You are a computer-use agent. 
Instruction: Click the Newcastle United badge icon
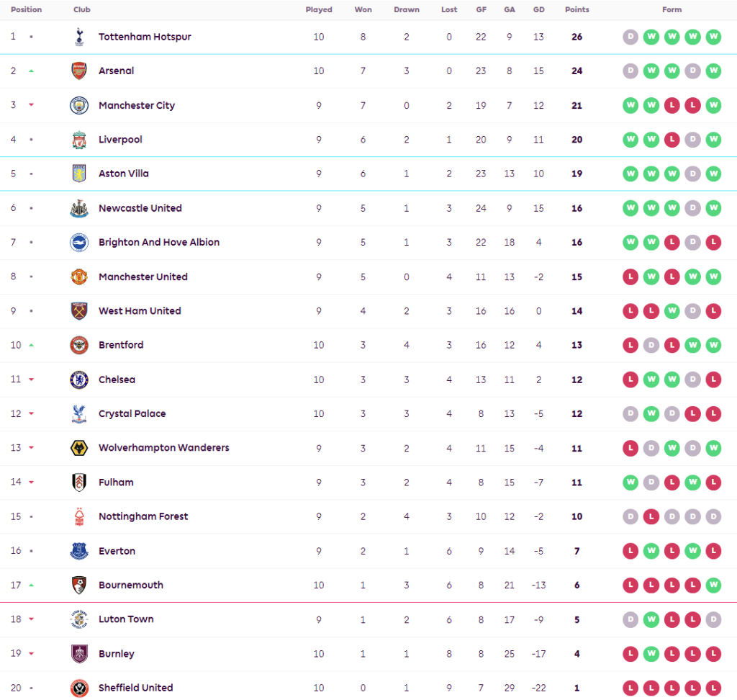click(79, 208)
